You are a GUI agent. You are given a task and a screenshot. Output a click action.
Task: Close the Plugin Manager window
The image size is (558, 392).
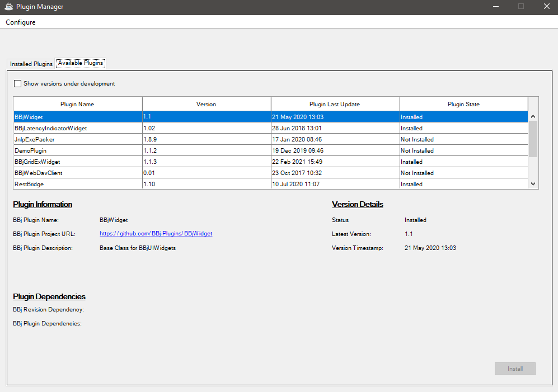[547, 6]
